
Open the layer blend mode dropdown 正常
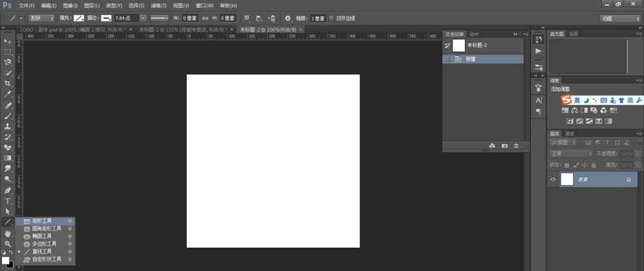click(x=571, y=154)
